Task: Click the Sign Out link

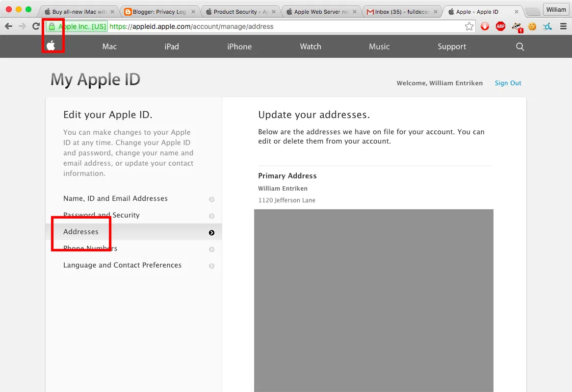Action: [508, 83]
